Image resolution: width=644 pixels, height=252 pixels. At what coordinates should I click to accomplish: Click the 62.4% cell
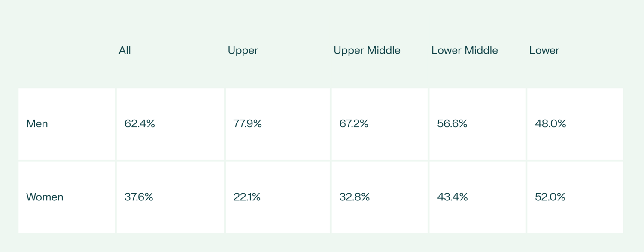pos(140,124)
